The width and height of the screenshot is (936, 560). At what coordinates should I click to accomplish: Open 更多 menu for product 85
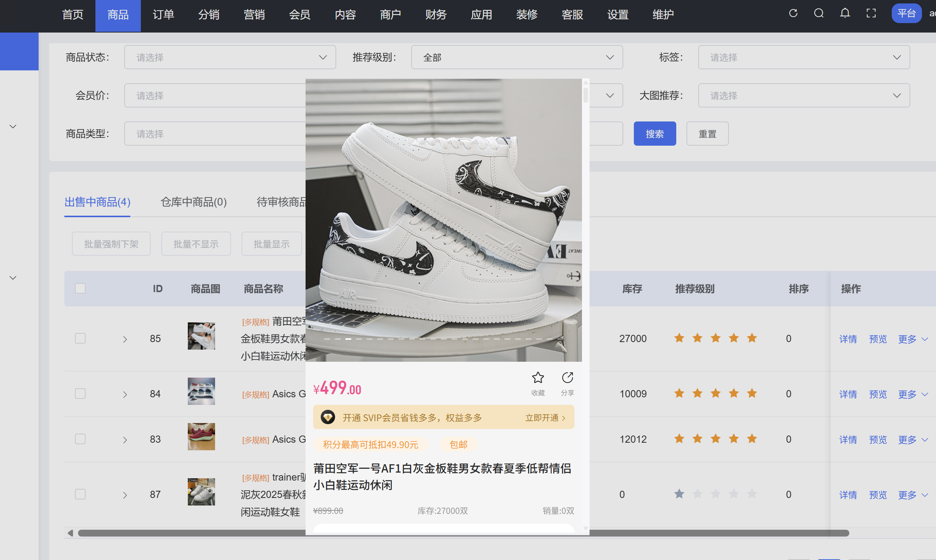pyautogui.click(x=913, y=339)
